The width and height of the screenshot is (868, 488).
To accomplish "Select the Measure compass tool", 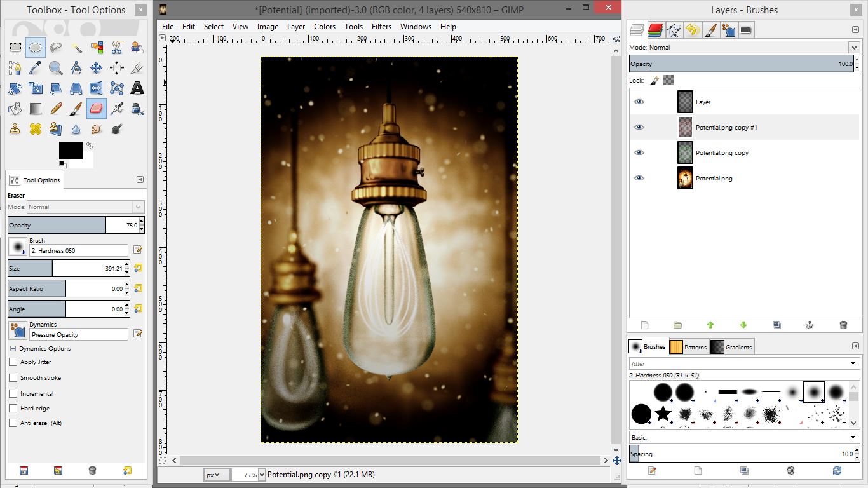I will [x=76, y=68].
